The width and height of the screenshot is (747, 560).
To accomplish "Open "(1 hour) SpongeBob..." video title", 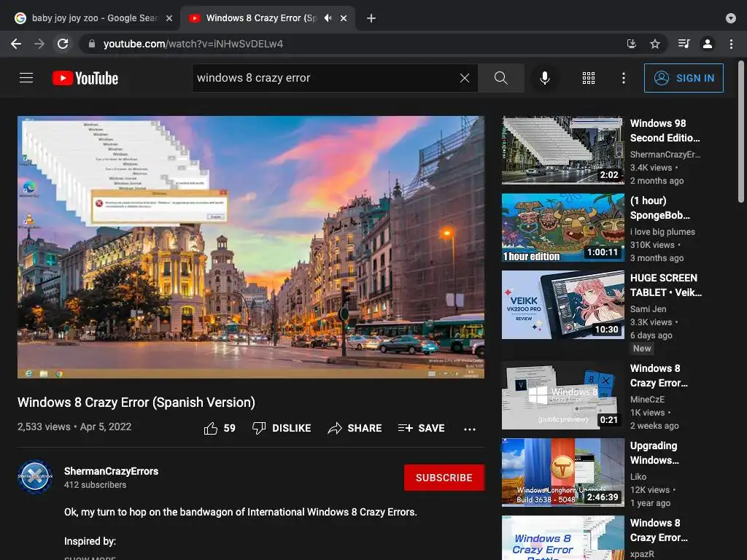I will 659,208.
